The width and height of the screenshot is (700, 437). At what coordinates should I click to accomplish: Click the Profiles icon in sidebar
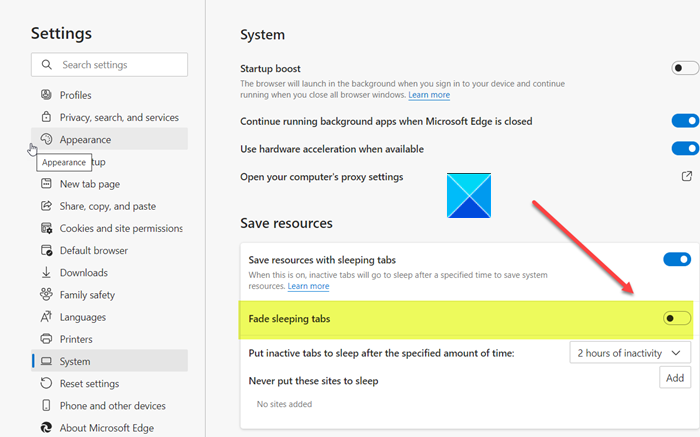pyautogui.click(x=46, y=95)
